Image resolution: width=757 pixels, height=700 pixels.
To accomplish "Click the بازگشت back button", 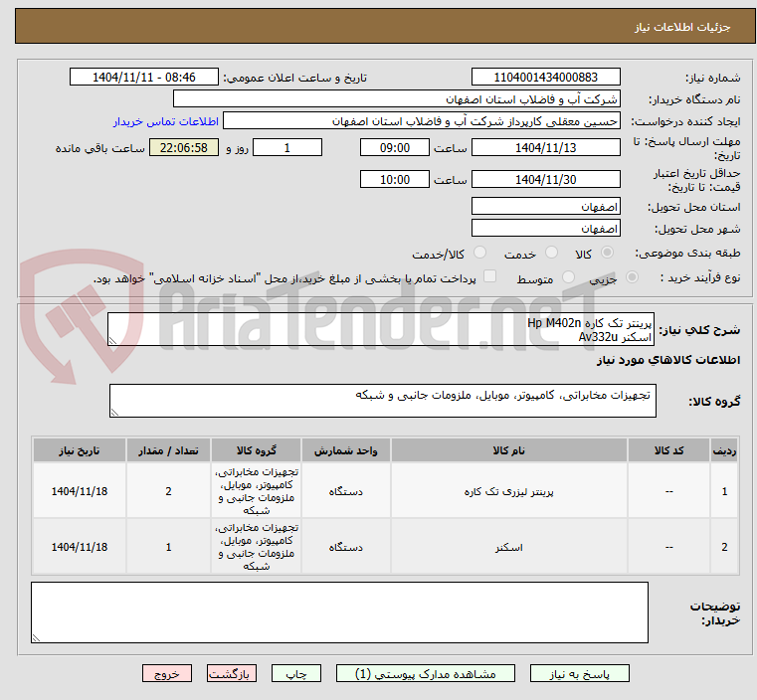I will coord(232,673).
